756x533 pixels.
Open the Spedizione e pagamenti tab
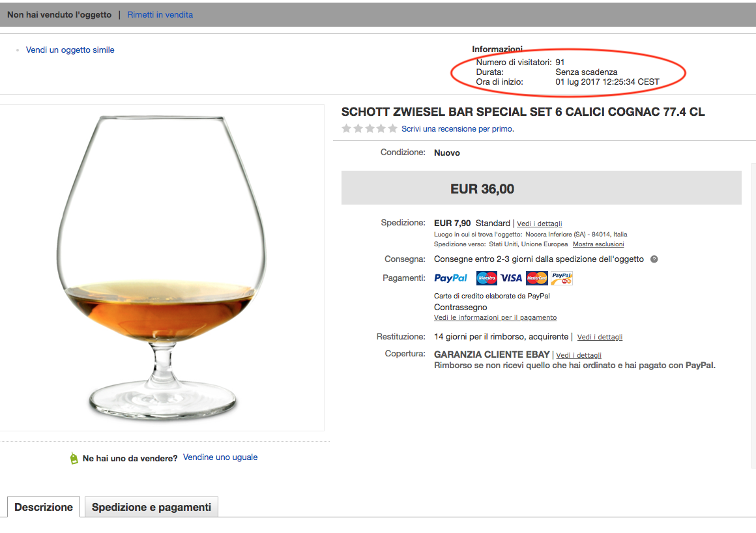tap(151, 507)
